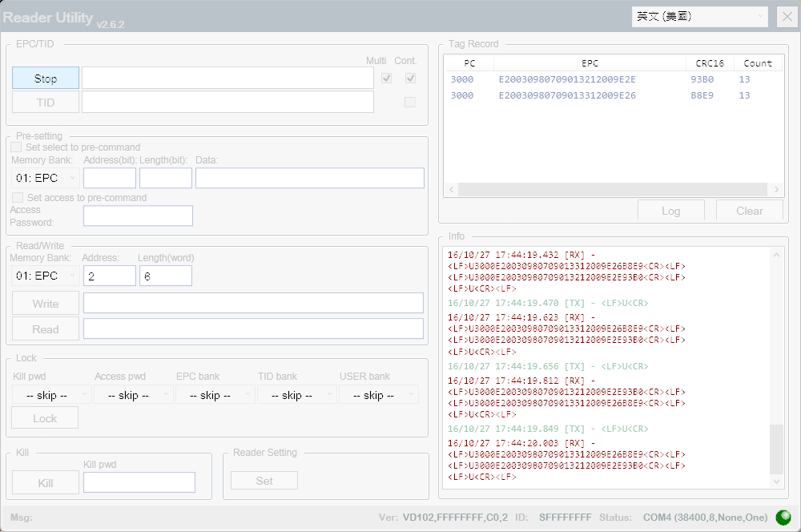This screenshot has width=801, height=532.
Task: Focus the Access Password input field
Action: [x=138, y=216]
